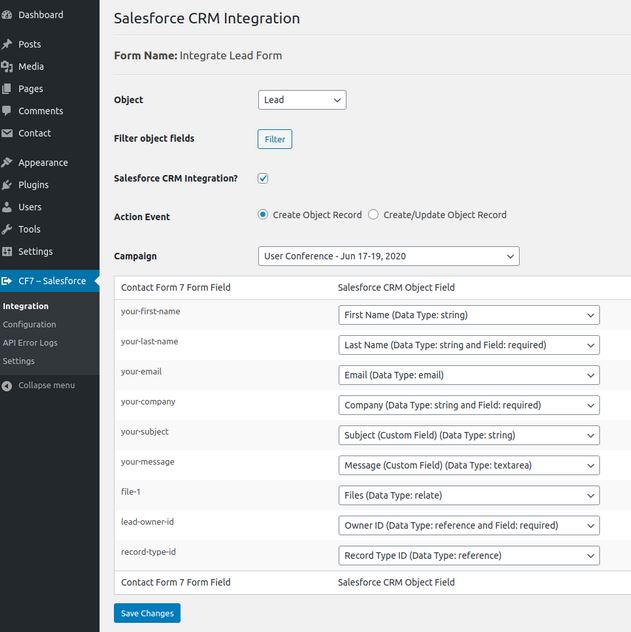Screen dimensions: 631x632
Task: Open the Comments menu
Action: (x=41, y=111)
